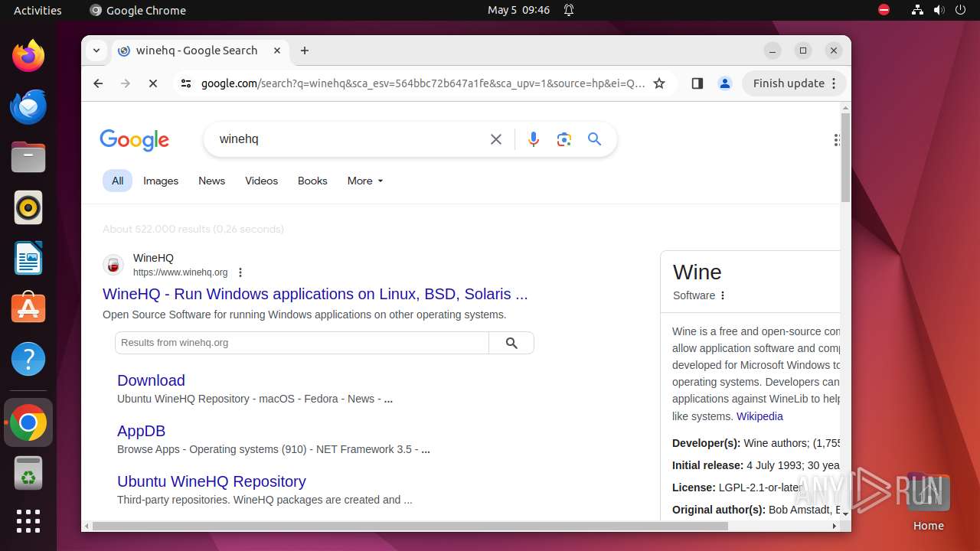Open the Download sitelink
This screenshot has height=551, width=980.
[x=151, y=380]
